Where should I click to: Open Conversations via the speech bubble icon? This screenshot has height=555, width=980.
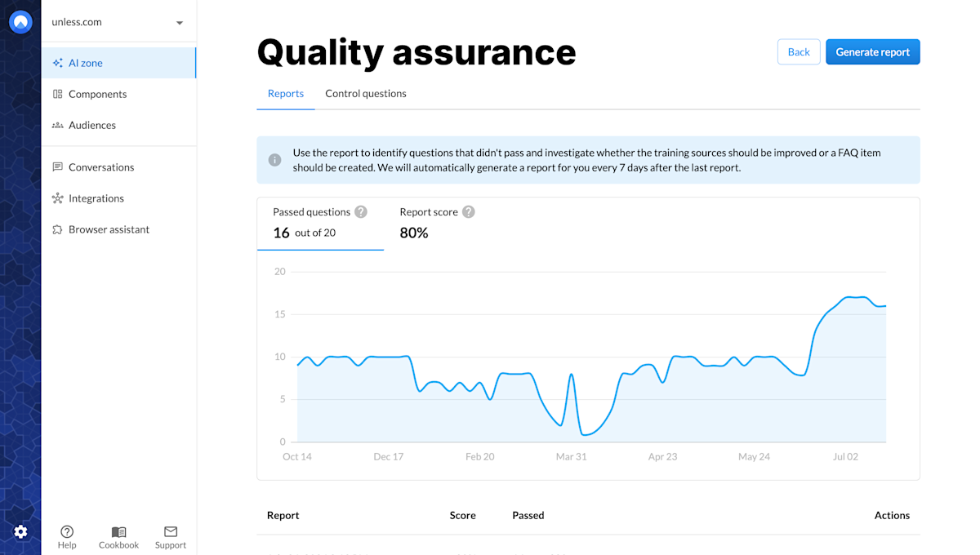57,166
